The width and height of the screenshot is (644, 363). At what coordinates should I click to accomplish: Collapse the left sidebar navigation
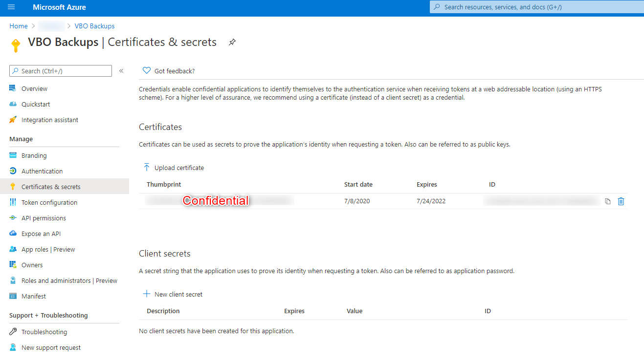[x=121, y=71]
